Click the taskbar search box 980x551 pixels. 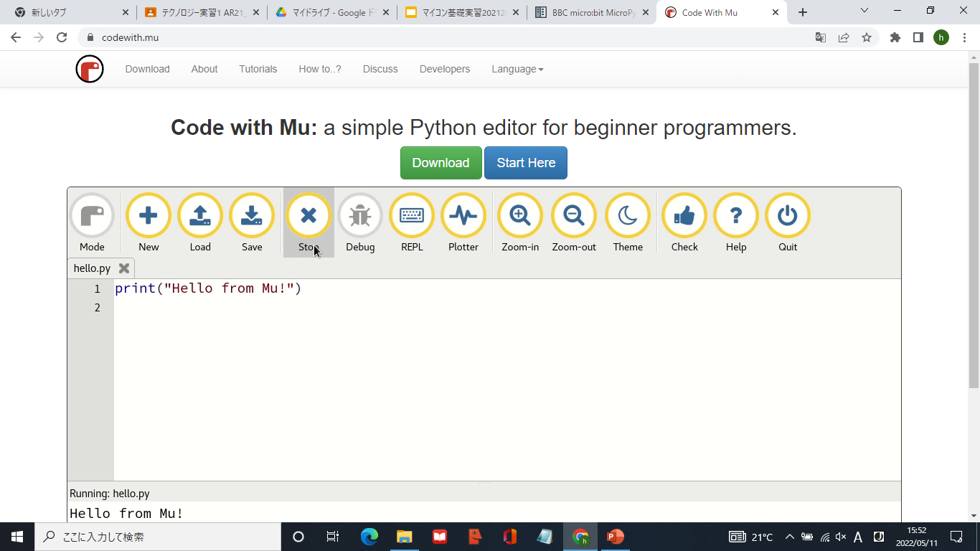tap(158, 537)
